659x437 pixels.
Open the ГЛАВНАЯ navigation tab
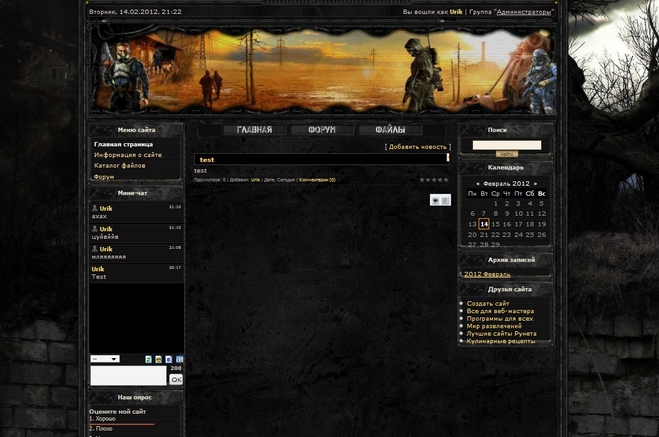tap(254, 130)
